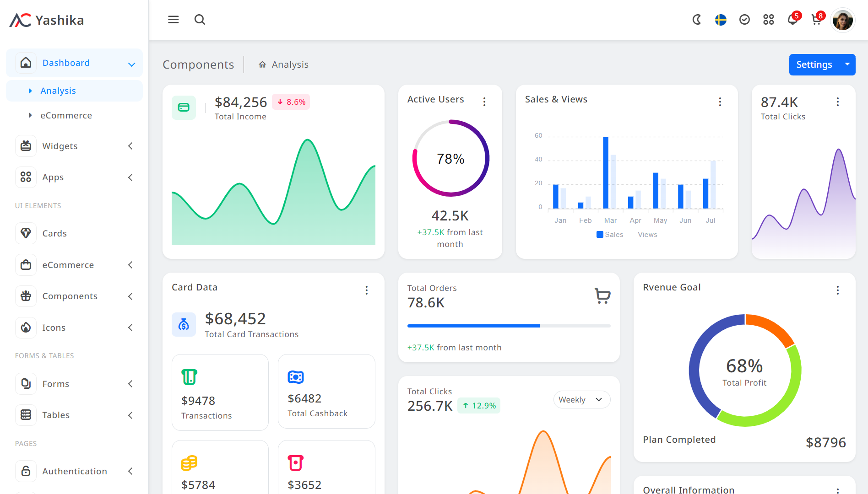868x494 pixels.
Task: Collapse the Dashboard menu chevron
Action: point(132,63)
